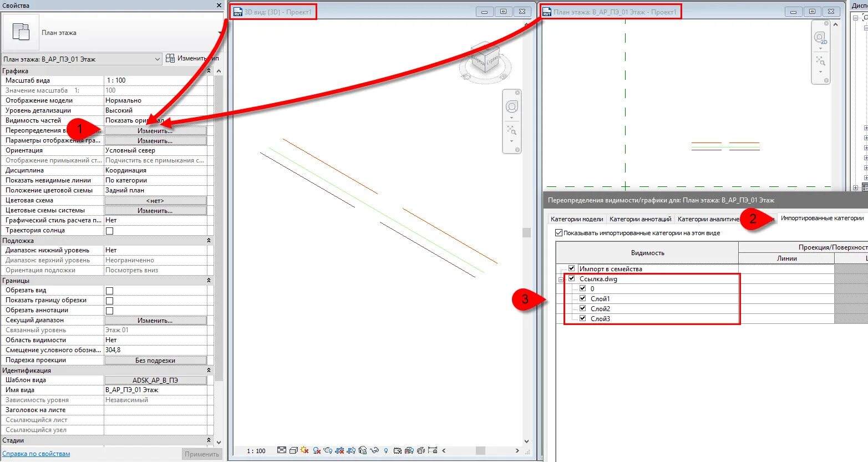Open 3D navigation bar customize button

click(517, 150)
